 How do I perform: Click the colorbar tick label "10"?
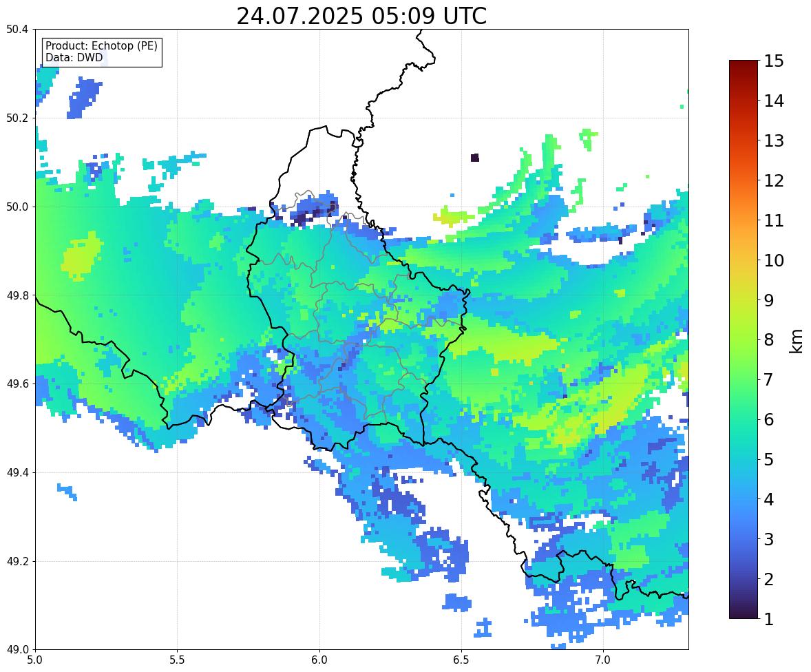click(774, 260)
